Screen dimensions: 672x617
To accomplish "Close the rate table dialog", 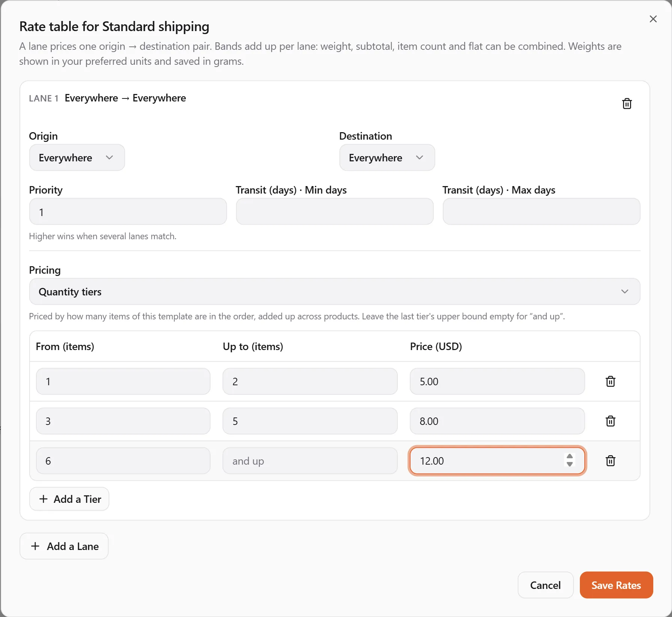I will (653, 19).
